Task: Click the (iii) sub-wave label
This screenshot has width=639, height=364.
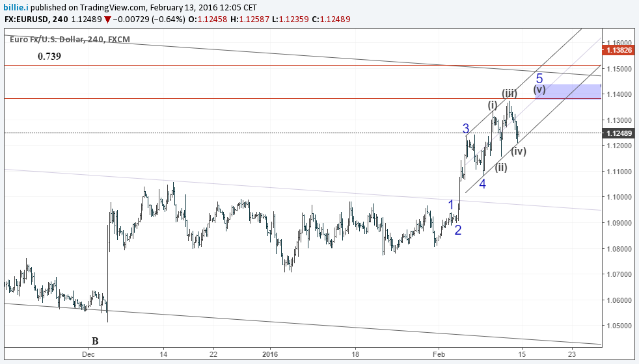Action: point(510,93)
